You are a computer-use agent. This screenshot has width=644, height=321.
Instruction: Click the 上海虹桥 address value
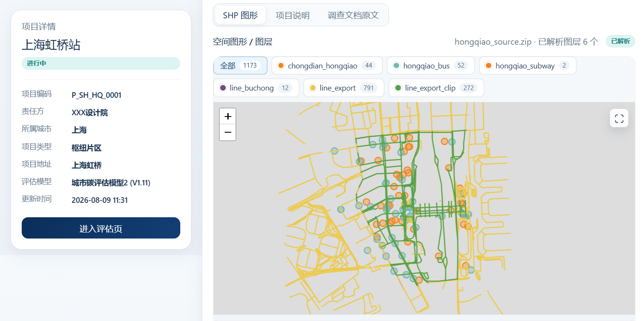point(87,165)
